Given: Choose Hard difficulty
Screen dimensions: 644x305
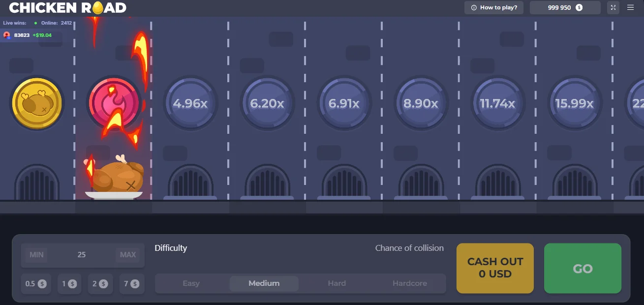Looking at the screenshot, I should pos(337,283).
